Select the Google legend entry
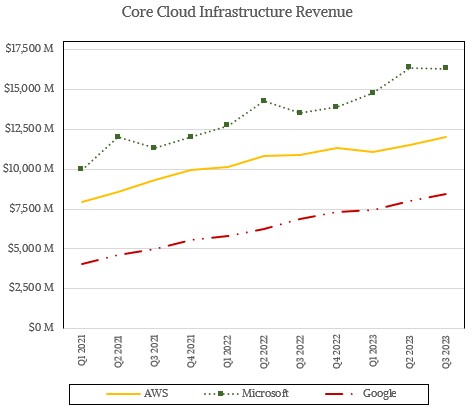 pos(361,393)
